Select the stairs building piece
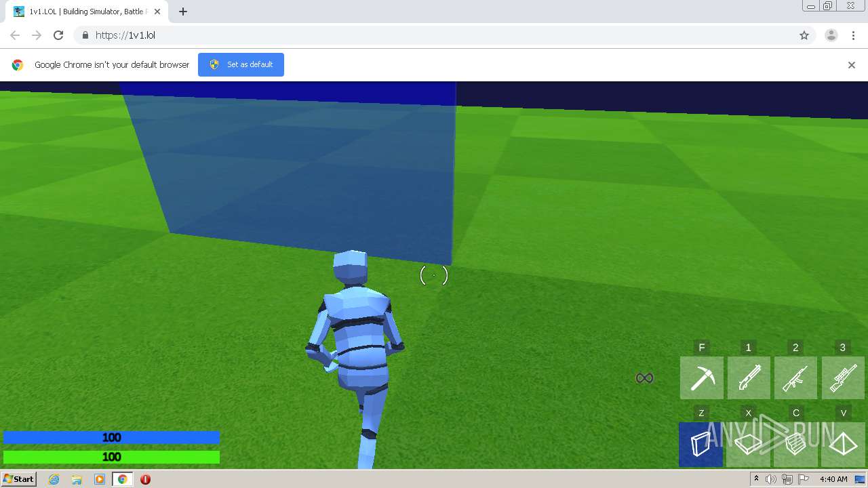Image resolution: width=868 pixels, height=488 pixels. pos(796,445)
